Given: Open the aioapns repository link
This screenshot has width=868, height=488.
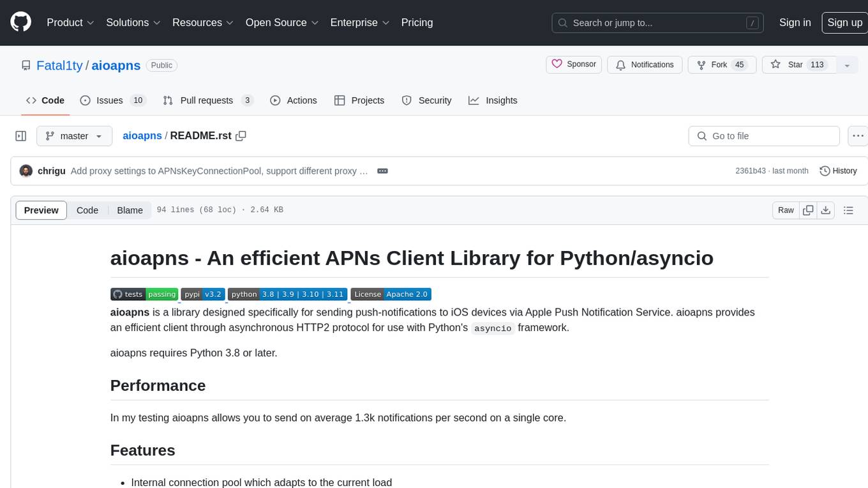Looking at the screenshot, I should (x=116, y=65).
